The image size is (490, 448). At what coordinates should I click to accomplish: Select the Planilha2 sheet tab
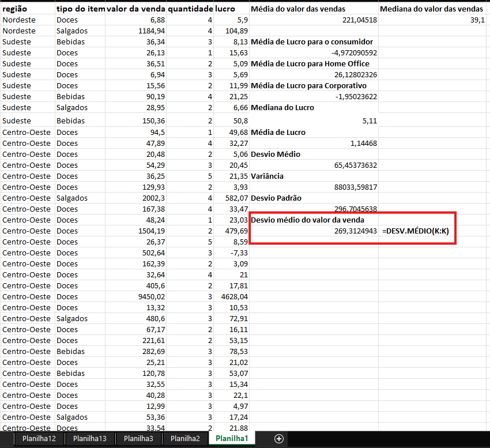pyautogui.click(x=185, y=439)
